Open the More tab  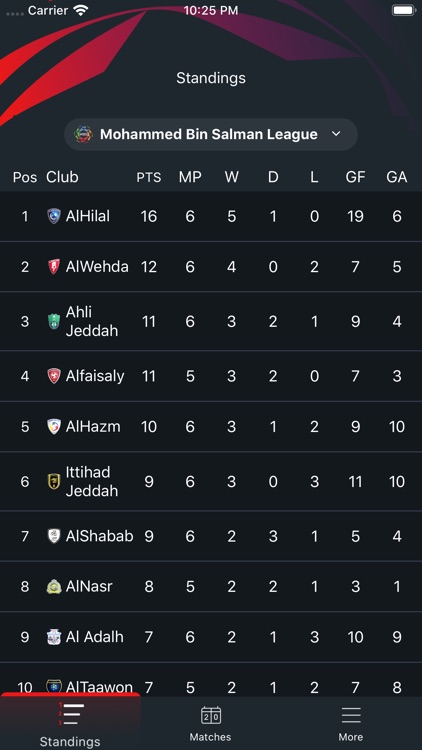click(x=351, y=723)
